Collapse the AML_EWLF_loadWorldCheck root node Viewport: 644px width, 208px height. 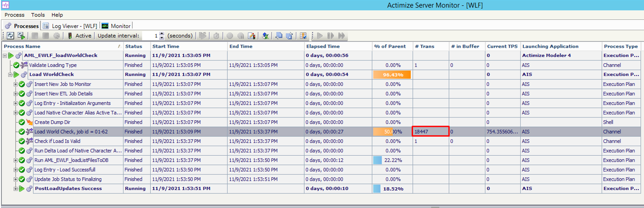[5, 56]
